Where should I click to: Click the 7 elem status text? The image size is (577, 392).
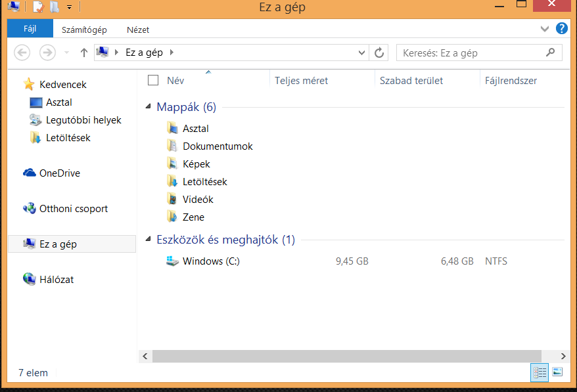click(x=33, y=373)
